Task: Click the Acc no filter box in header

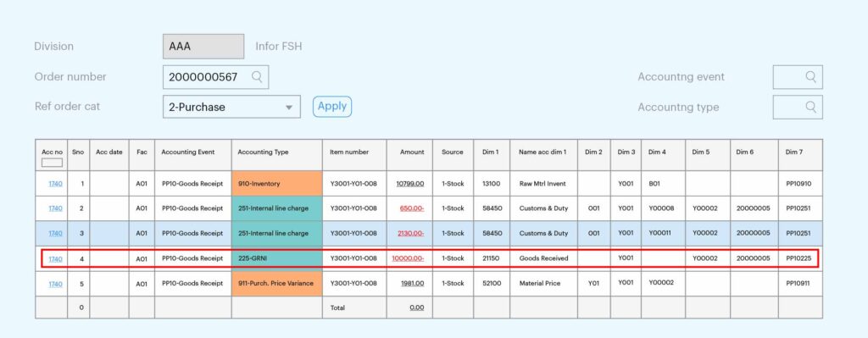Action: [52, 163]
